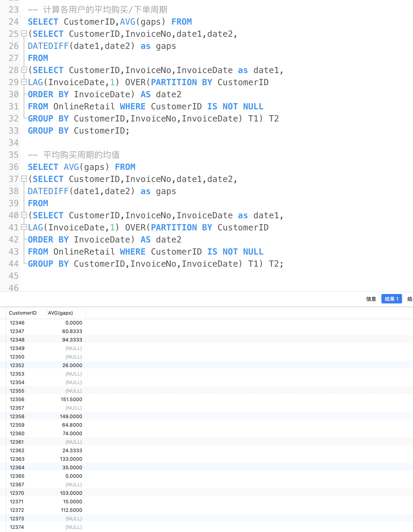413x532 pixels.
Task: Select the CustomerID cell 12346
Action: click(17, 323)
